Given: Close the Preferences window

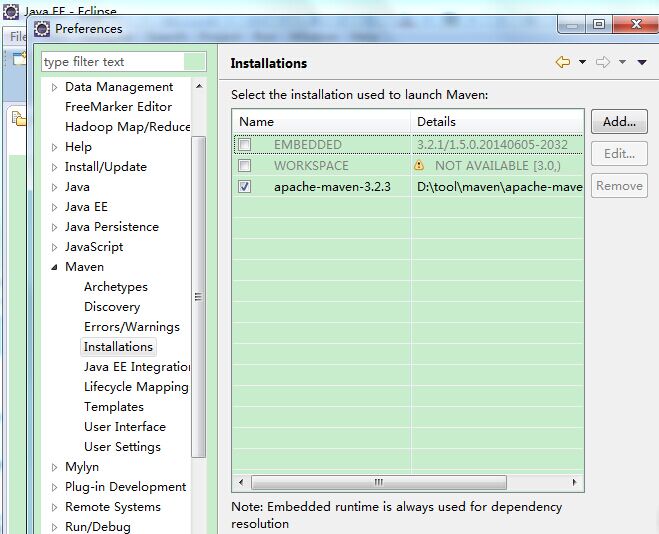Looking at the screenshot, I should point(635,24).
